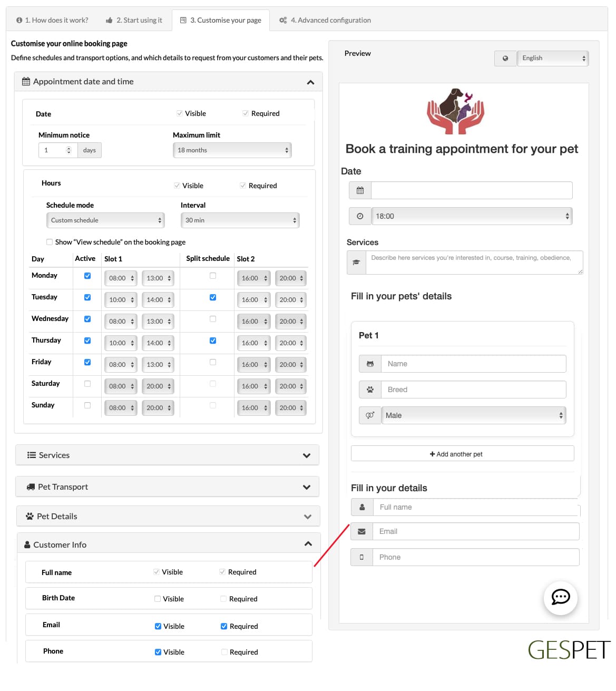Image resolution: width=616 pixels, height=691 pixels.
Task: Open Friday Slot 2 end time 20:00 dropdown
Action: pyautogui.click(x=291, y=365)
